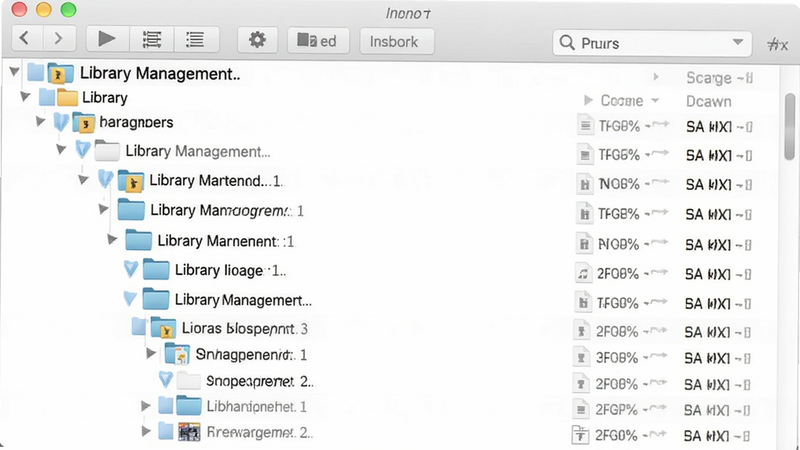This screenshot has height=450, width=800.
Task: Expand Library Mamoogrem: 1 folder
Action: [x=104, y=209]
